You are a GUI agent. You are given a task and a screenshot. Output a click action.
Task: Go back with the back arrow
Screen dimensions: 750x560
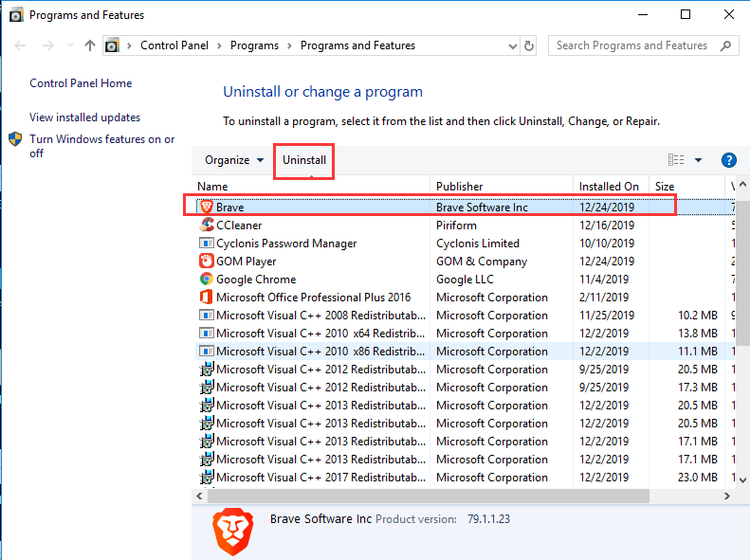[20, 45]
